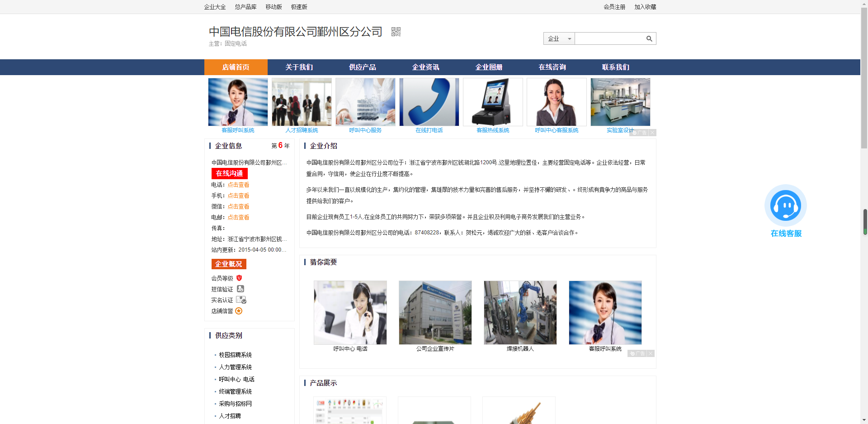Click the main company title heading
Viewport: 868px width, 424px height.
(296, 32)
